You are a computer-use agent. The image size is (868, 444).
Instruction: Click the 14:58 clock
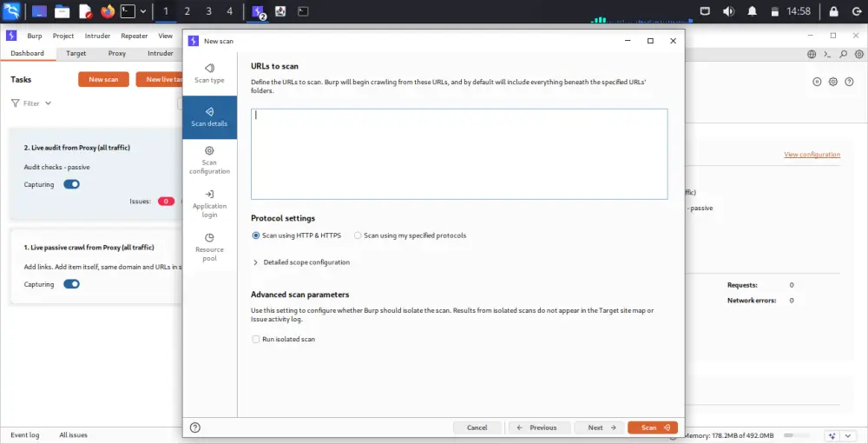pos(799,11)
